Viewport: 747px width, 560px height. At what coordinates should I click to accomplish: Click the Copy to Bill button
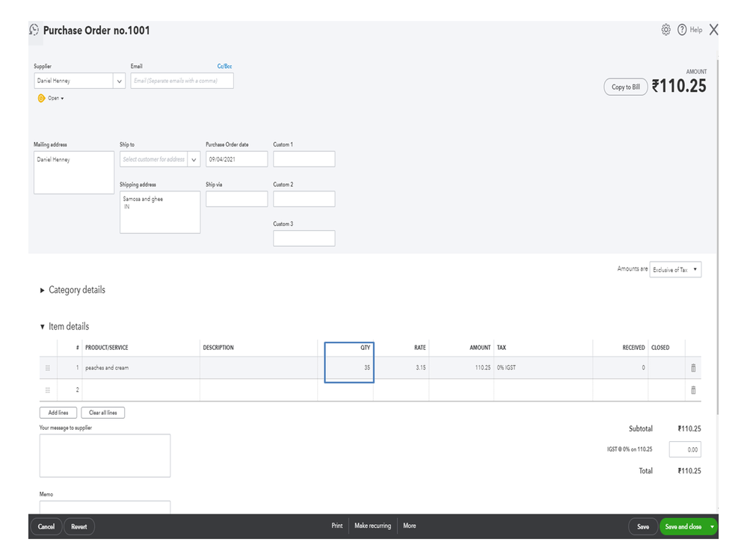[x=625, y=87]
